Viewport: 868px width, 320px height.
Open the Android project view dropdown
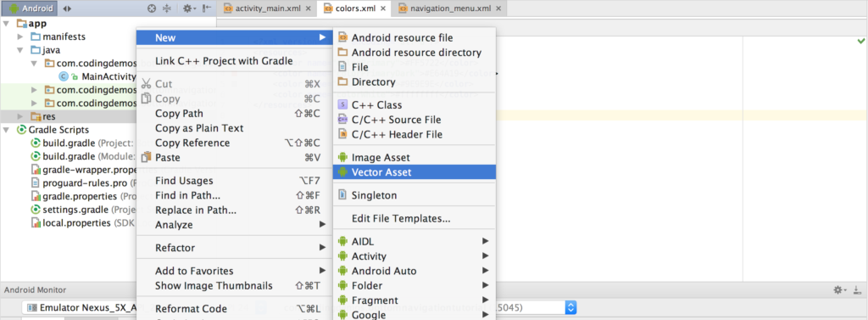pyautogui.click(x=29, y=8)
